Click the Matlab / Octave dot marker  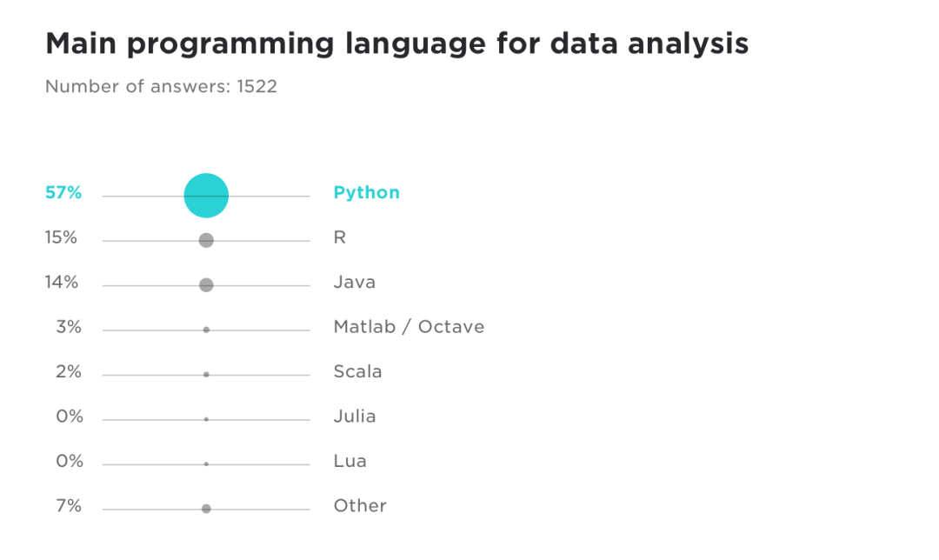pyautogui.click(x=206, y=330)
